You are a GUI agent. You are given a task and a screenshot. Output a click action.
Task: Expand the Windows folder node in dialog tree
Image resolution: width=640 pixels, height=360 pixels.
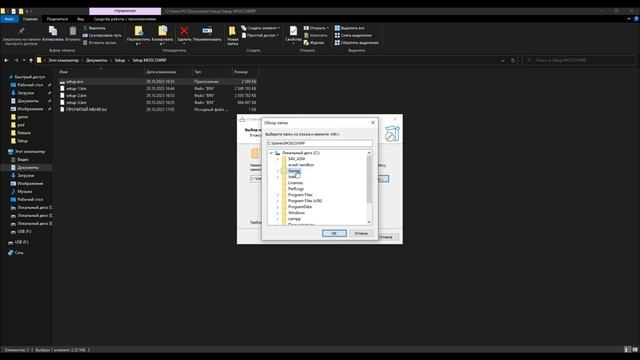click(278, 213)
